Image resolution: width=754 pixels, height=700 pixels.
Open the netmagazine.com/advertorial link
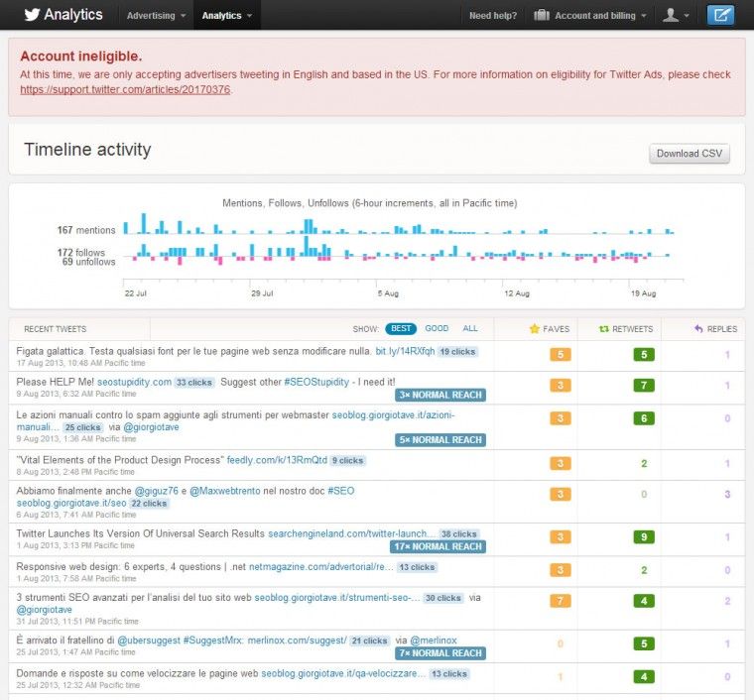point(321,567)
